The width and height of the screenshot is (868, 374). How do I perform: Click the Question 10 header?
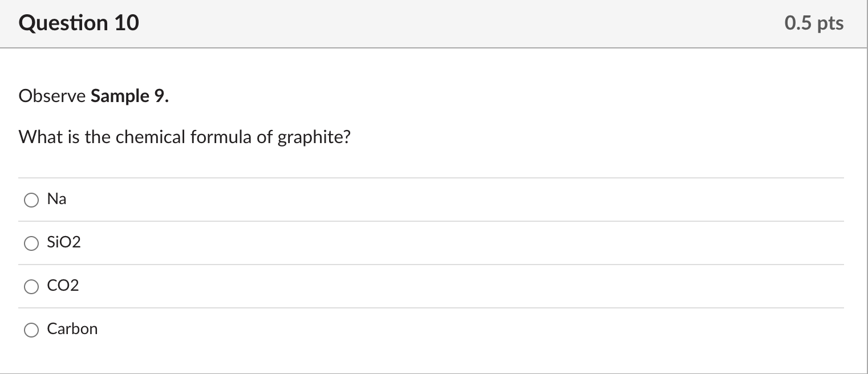pyautogui.click(x=79, y=23)
